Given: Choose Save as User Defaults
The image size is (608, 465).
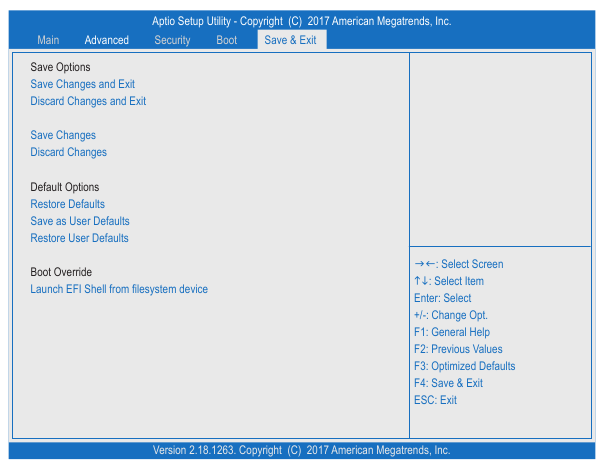Looking at the screenshot, I should (x=80, y=221).
